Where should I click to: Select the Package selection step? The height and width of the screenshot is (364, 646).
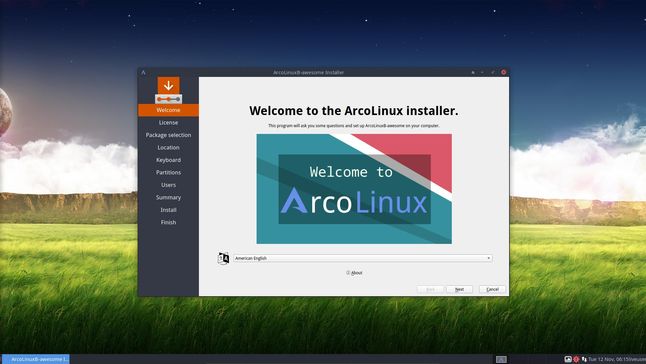click(168, 135)
